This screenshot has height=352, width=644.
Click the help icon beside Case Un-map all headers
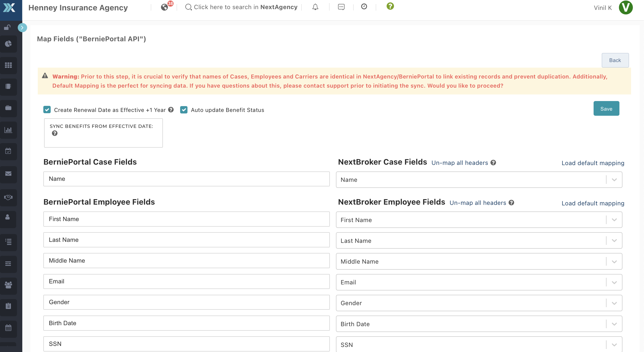point(493,163)
